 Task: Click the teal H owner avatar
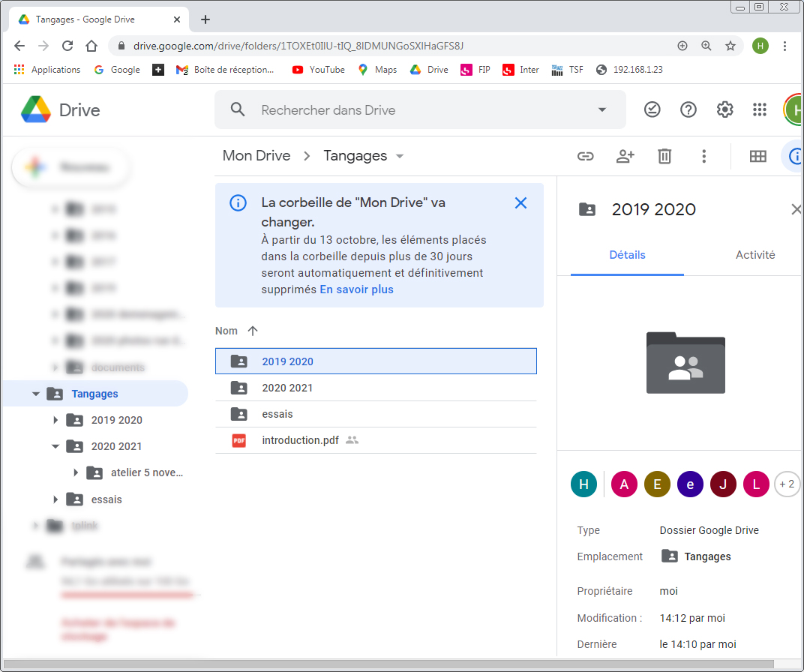(583, 484)
